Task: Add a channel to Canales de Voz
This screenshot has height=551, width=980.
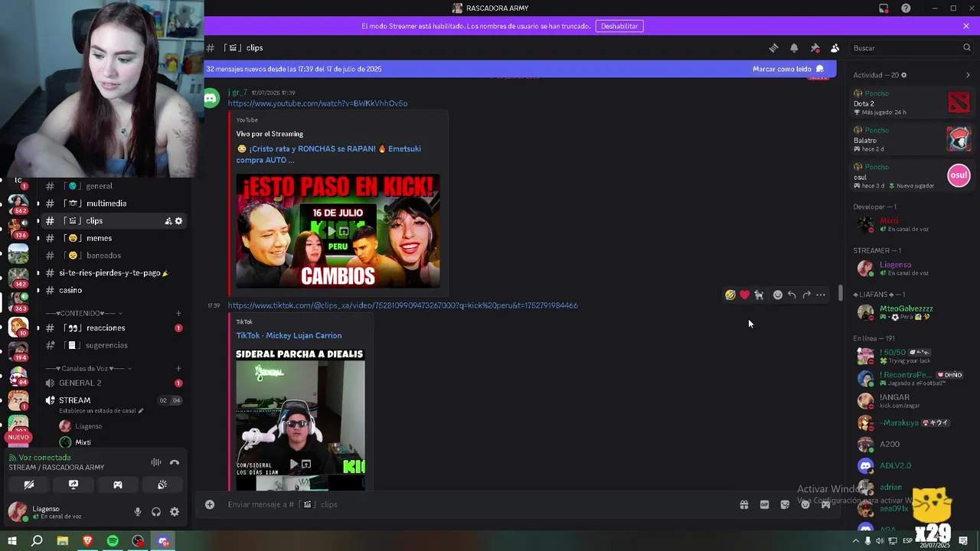Action: click(x=178, y=368)
